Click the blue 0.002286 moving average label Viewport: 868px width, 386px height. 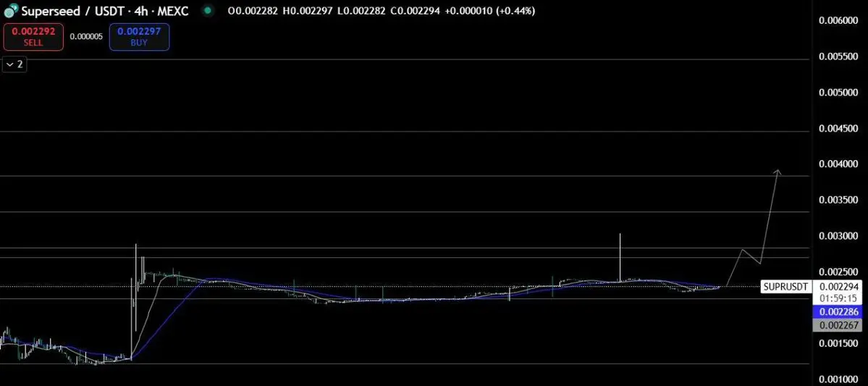(x=838, y=312)
